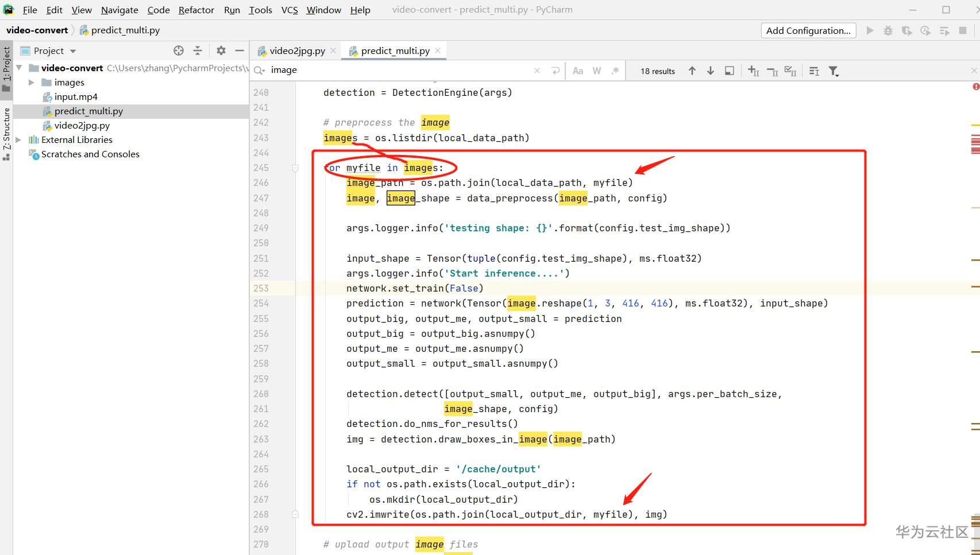
Task: Click the search magnifier history icon
Action: (x=260, y=70)
